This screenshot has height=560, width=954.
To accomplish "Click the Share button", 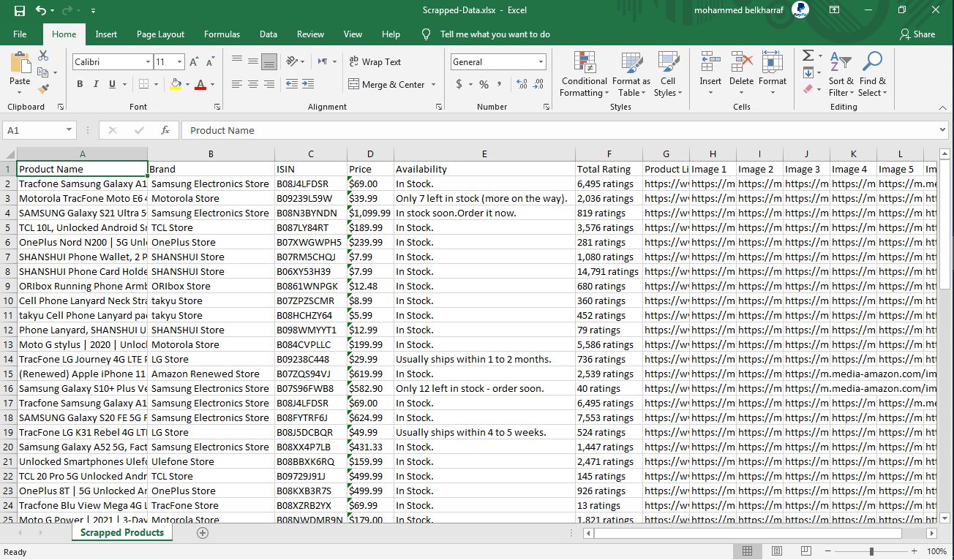I will [917, 34].
